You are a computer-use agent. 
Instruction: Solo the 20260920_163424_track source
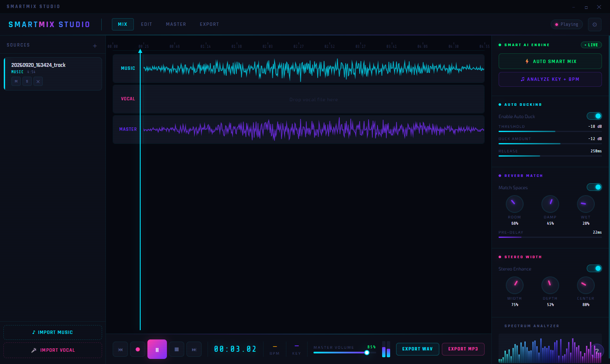pyautogui.click(x=27, y=81)
